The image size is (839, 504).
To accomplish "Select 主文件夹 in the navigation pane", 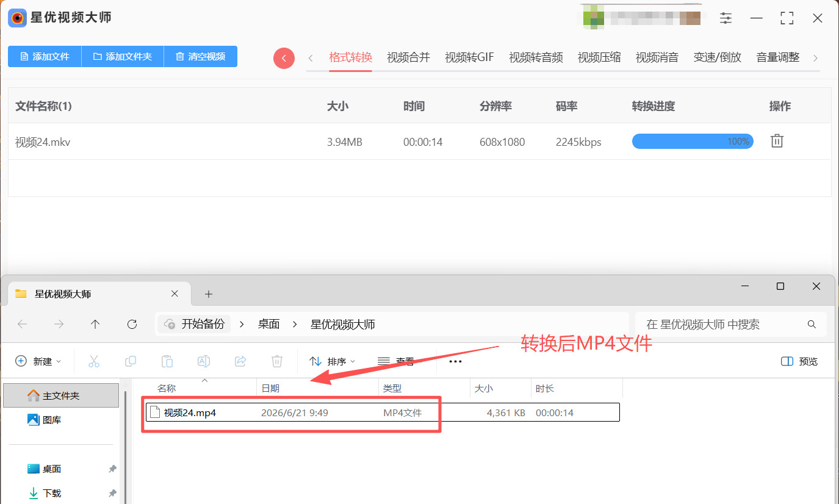I will pos(61,395).
